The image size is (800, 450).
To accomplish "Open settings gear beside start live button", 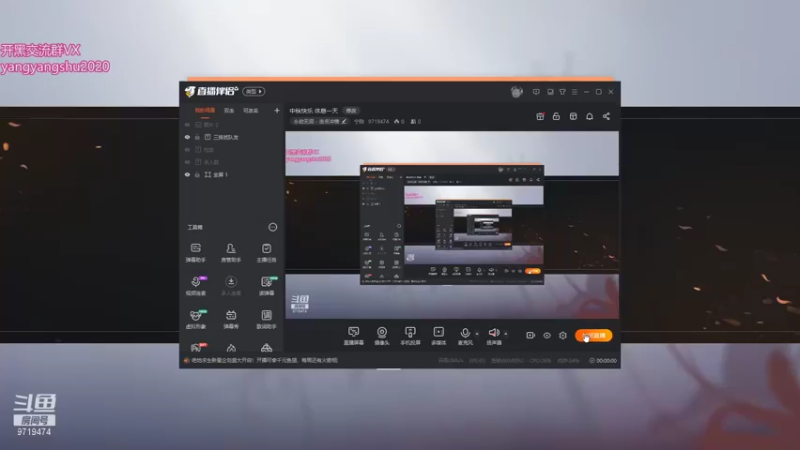I will coord(563,335).
